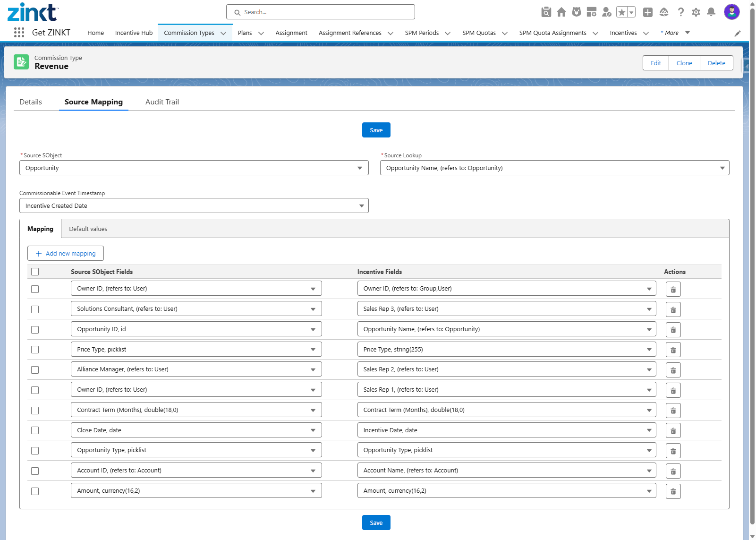Click the question mark help icon
The image size is (756, 540).
680,12
